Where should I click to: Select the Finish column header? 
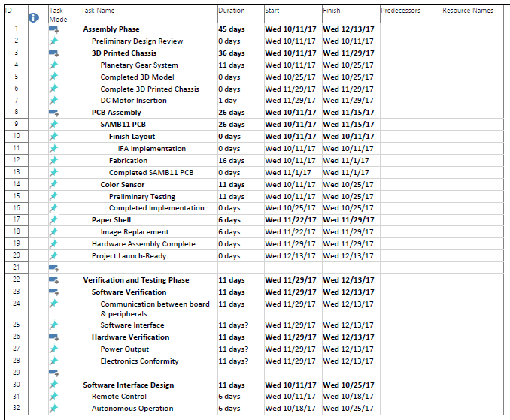(x=351, y=14)
